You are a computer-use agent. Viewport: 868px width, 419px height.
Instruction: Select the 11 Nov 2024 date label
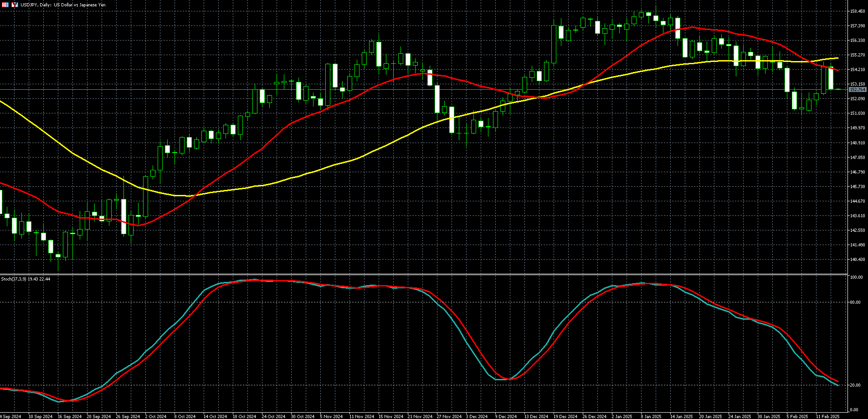[x=361, y=417]
